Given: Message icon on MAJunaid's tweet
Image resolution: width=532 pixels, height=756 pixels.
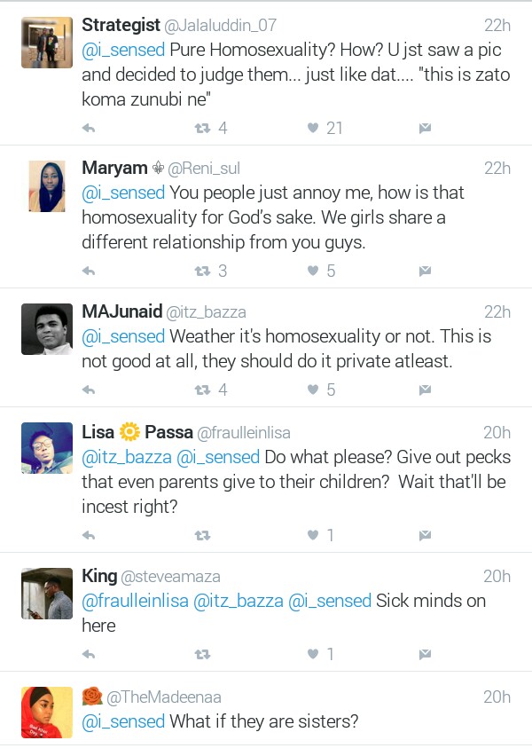Looking at the screenshot, I should [x=425, y=390].
